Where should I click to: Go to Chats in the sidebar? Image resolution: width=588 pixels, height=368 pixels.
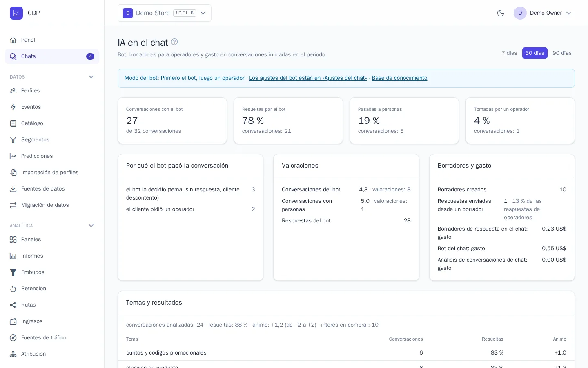52,56
